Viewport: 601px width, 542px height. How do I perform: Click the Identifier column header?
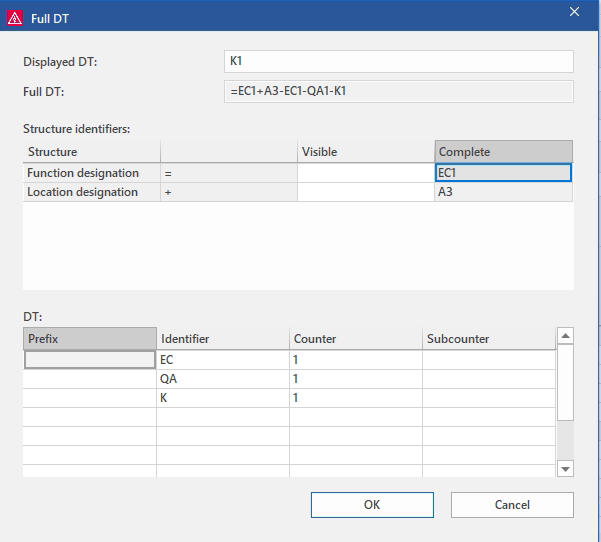pyautogui.click(x=222, y=339)
